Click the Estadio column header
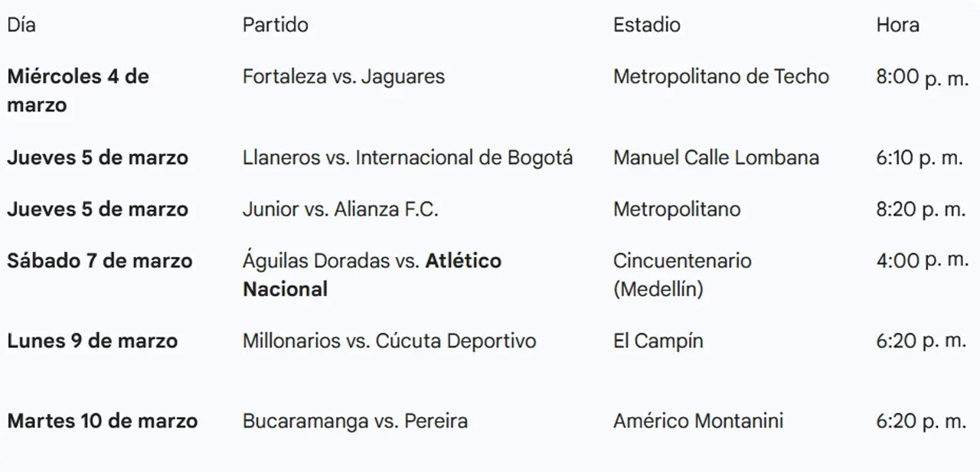 tap(646, 25)
